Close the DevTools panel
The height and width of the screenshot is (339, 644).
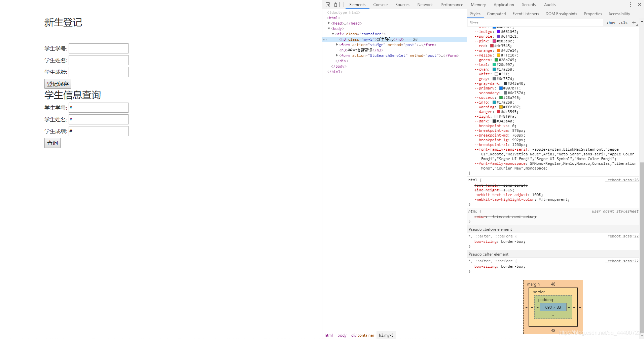pyautogui.click(x=639, y=5)
